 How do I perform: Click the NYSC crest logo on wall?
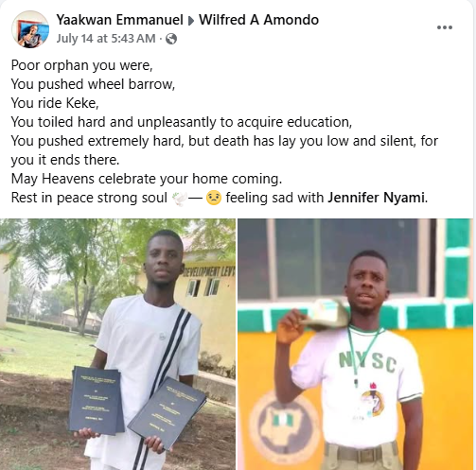(284, 427)
